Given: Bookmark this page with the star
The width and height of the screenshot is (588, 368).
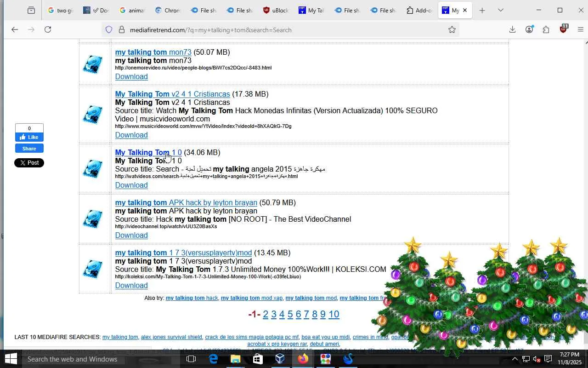Looking at the screenshot, I should [x=452, y=30].
